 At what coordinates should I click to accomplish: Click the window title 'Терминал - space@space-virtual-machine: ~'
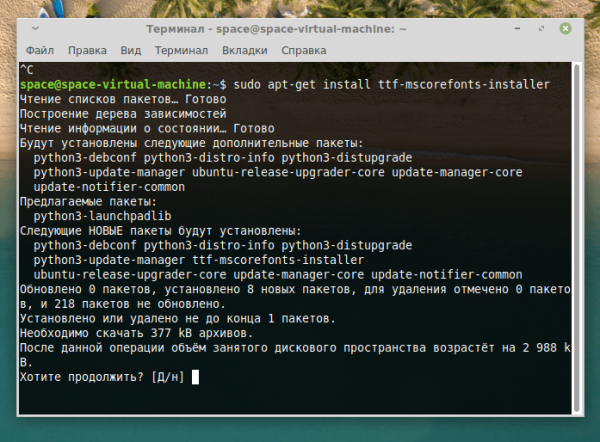pyautogui.click(x=276, y=29)
